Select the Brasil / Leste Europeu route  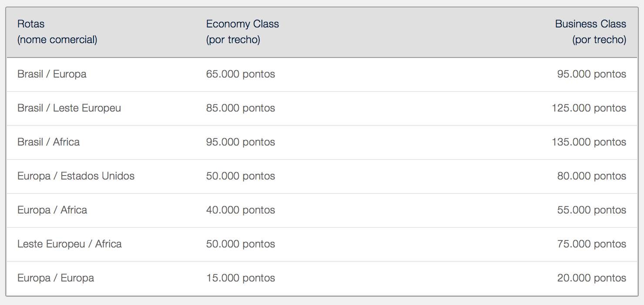click(69, 108)
